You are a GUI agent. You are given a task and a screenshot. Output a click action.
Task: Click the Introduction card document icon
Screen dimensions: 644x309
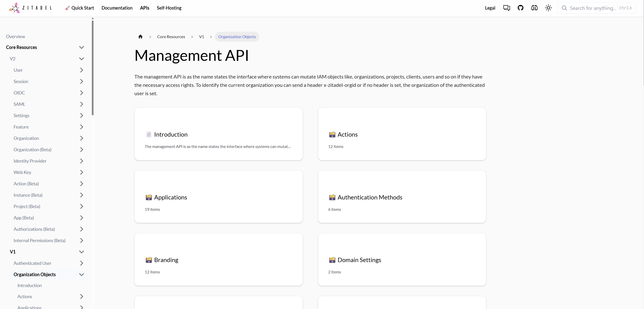[149, 134]
